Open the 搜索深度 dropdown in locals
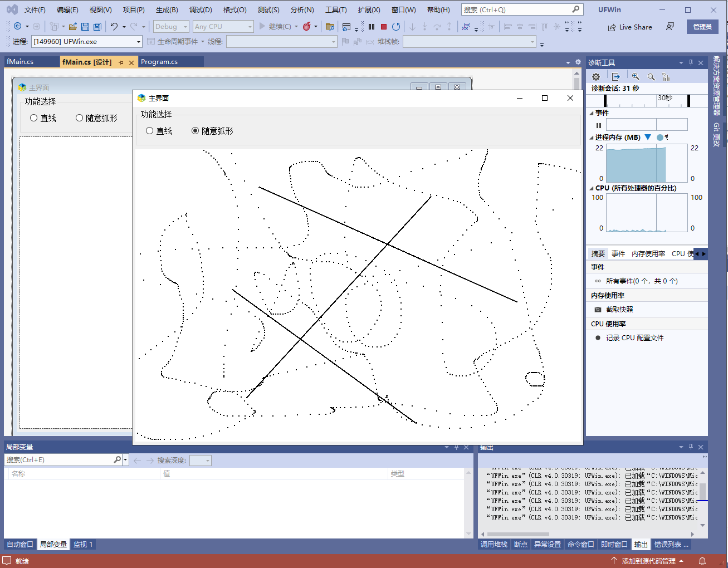728x568 pixels. [200, 461]
